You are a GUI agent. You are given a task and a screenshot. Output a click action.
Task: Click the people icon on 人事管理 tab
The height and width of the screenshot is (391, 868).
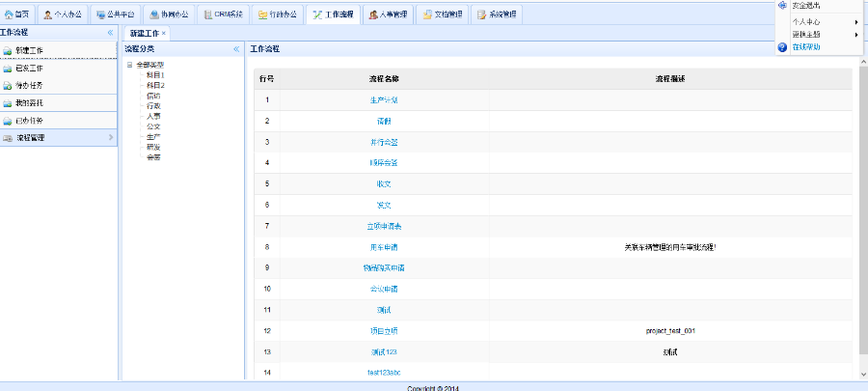(373, 14)
